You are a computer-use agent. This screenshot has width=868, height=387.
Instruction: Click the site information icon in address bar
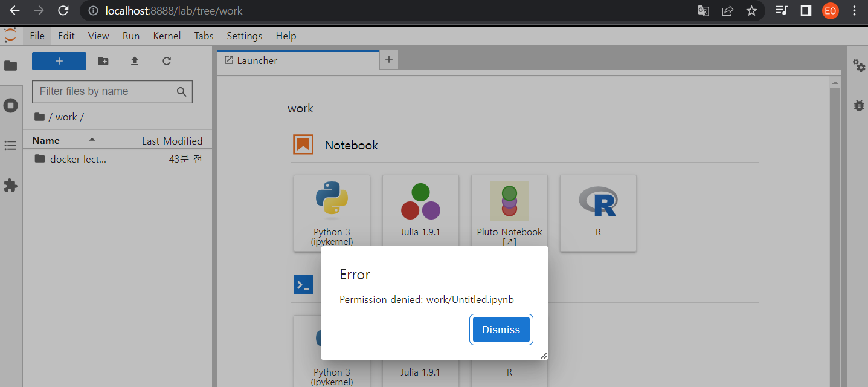(92, 11)
